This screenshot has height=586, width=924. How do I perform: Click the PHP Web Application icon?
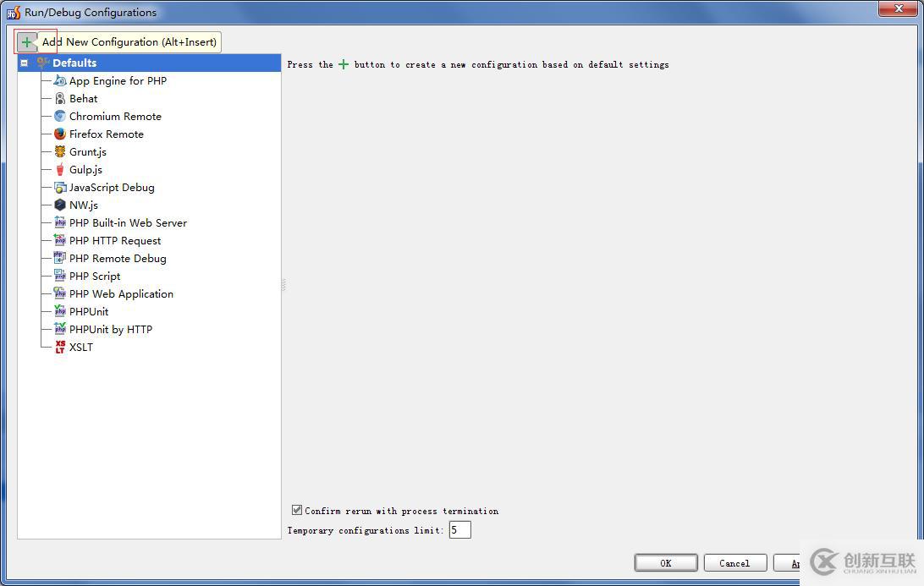point(59,293)
